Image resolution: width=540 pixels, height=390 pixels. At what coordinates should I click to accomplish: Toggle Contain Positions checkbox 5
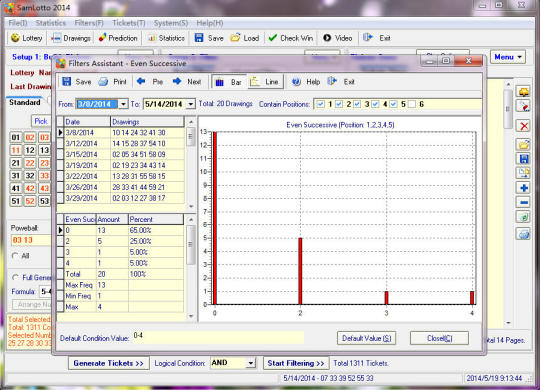pyautogui.click(x=394, y=104)
